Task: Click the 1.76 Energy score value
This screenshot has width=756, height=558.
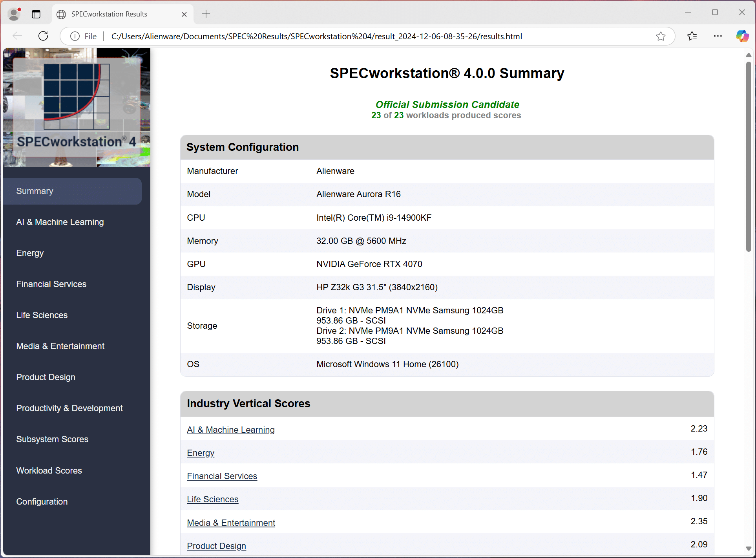Action: [x=699, y=452]
